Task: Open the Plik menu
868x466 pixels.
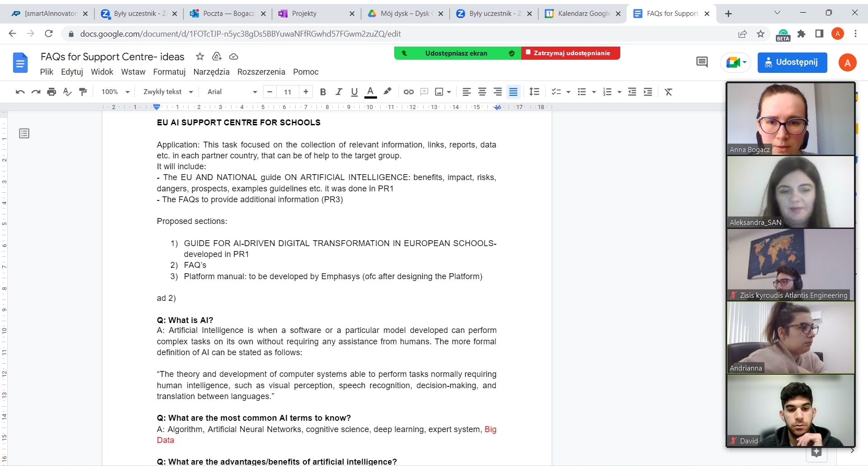Action: click(x=47, y=72)
